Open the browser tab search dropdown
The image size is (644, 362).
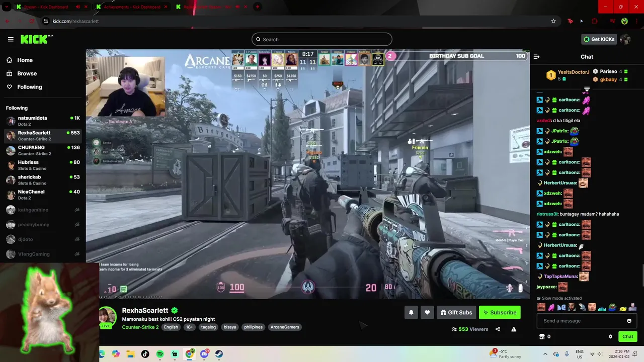coord(6,7)
